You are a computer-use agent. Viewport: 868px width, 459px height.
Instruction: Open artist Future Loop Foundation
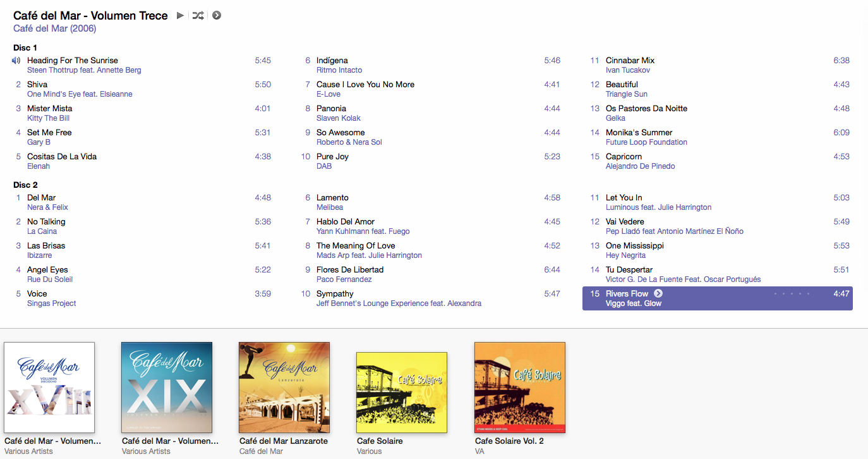646,142
